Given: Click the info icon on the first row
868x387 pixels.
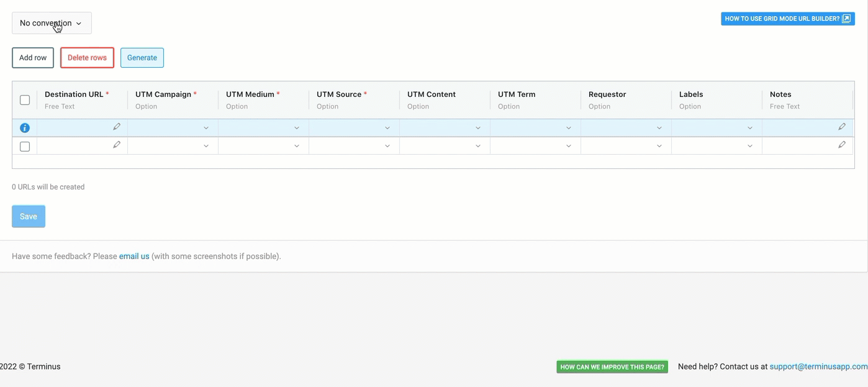Looking at the screenshot, I should (x=24, y=127).
